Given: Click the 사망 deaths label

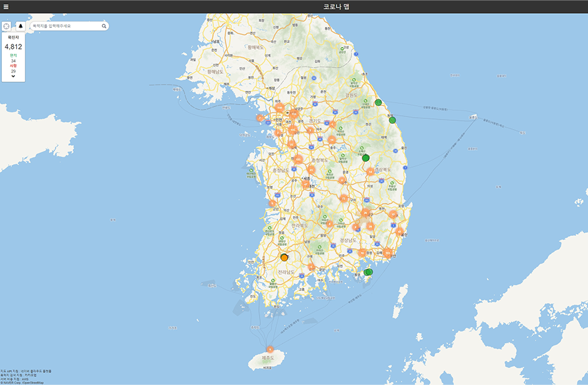Looking at the screenshot, I should point(13,66).
